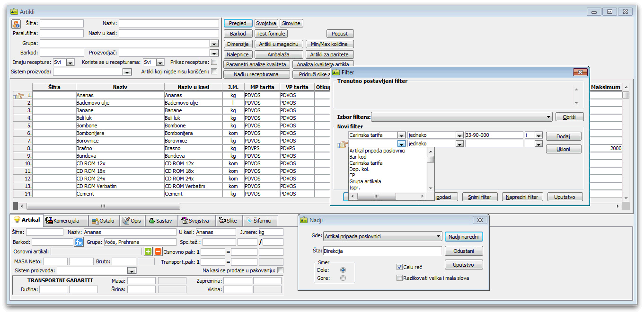Click the user info icon beside Šifra
Screen dimensions: 644x314
click(x=16, y=24)
